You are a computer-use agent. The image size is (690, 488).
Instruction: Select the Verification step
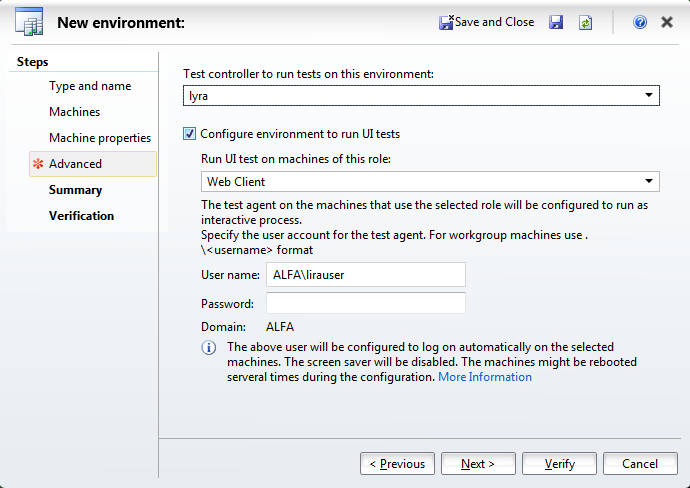[x=81, y=216]
